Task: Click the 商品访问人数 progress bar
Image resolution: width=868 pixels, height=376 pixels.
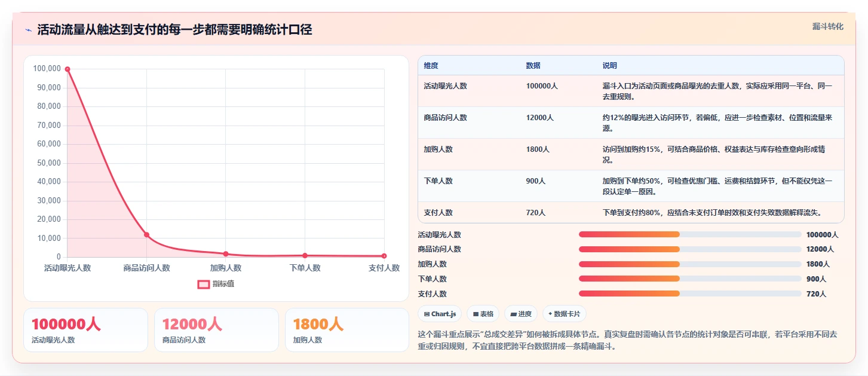Action: point(690,249)
